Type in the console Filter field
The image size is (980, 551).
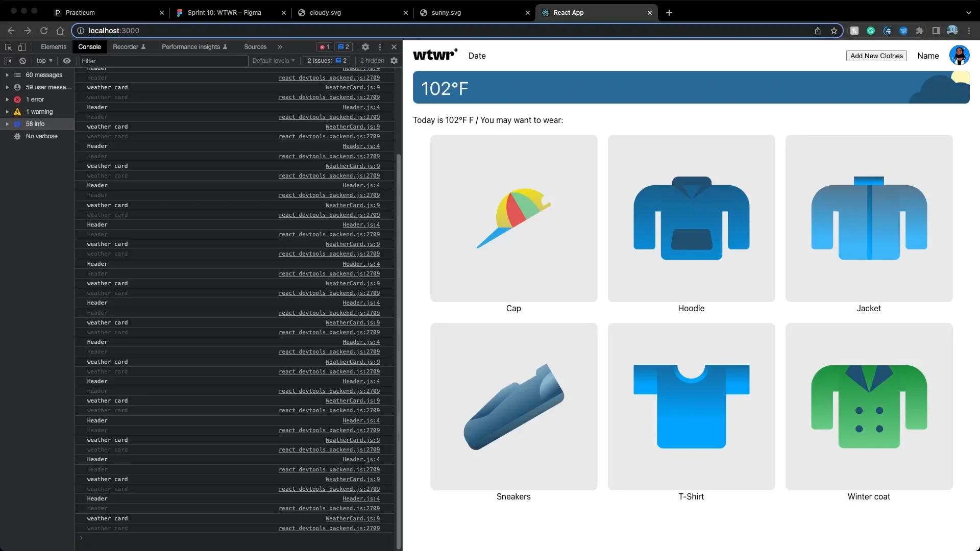click(163, 61)
